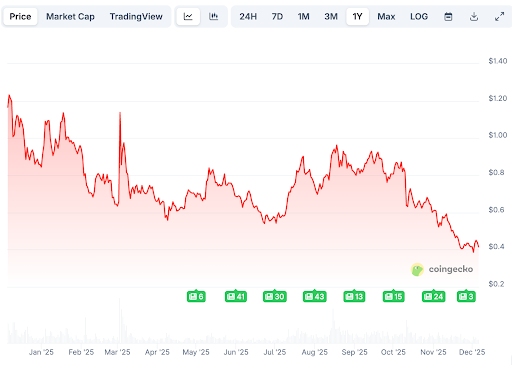Click the $0.8 axis label
Image resolution: width=512 pixels, height=365 pixels.
coord(496,172)
